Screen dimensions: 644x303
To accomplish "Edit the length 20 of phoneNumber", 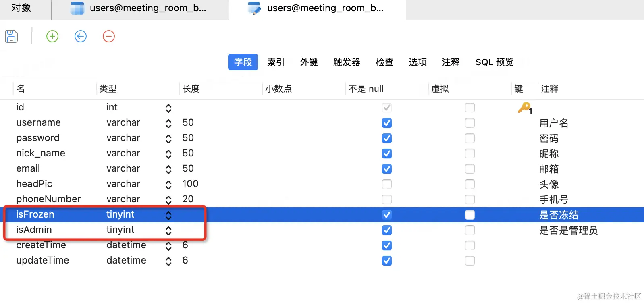I will click(x=188, y=199).
